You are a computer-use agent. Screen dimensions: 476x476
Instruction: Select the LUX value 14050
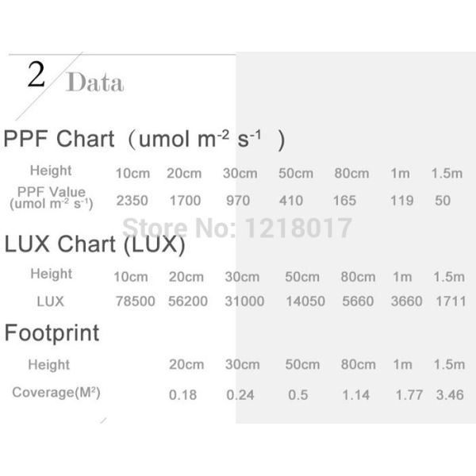point(301,301)
